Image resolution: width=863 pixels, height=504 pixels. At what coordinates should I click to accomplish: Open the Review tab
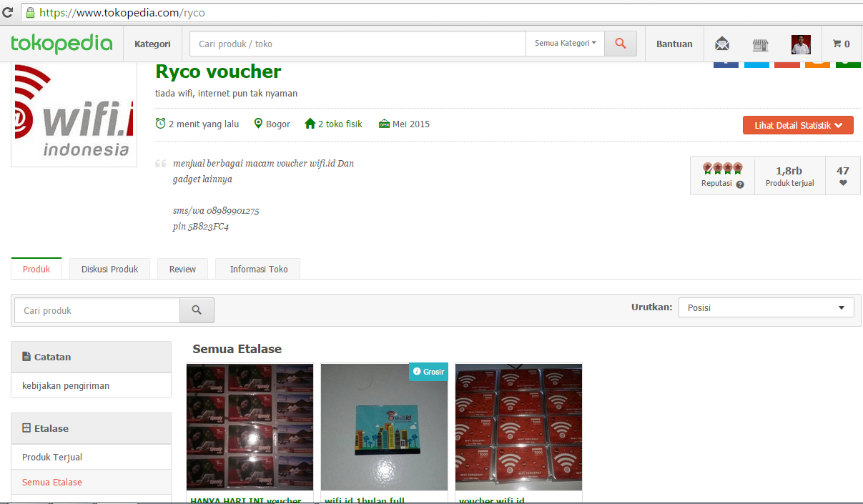click(182, 269)
